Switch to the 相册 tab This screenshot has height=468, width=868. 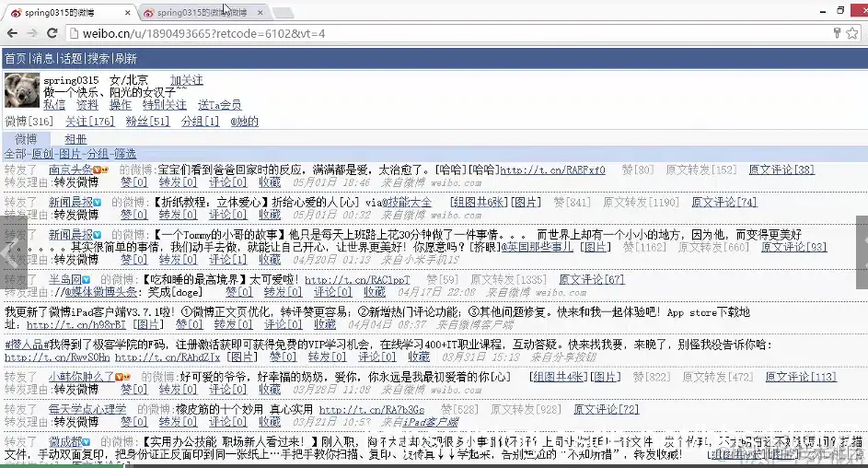(x=75, y=139)
